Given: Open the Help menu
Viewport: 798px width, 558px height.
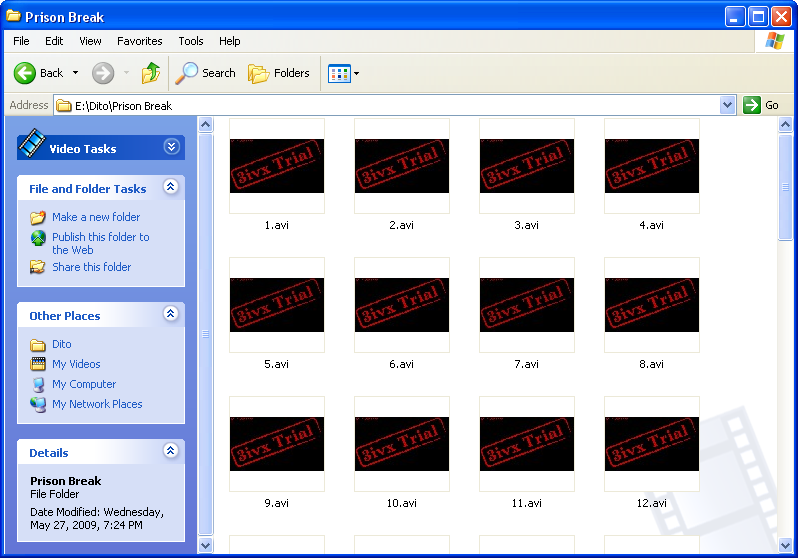Looking at the screenshot, I should 230,41.
